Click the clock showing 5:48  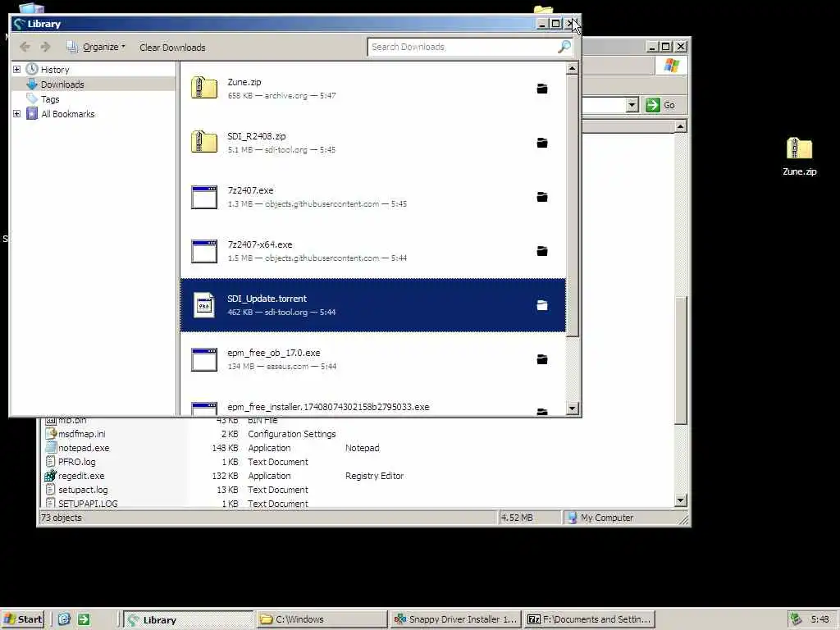[819, 619]
